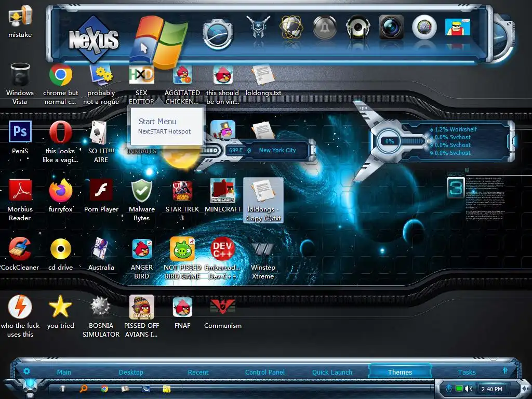Image resolution: width=532 pixels, height=399 pixels.
Task: Select the red Flash player desktop icon
Action: coord(101,196)
